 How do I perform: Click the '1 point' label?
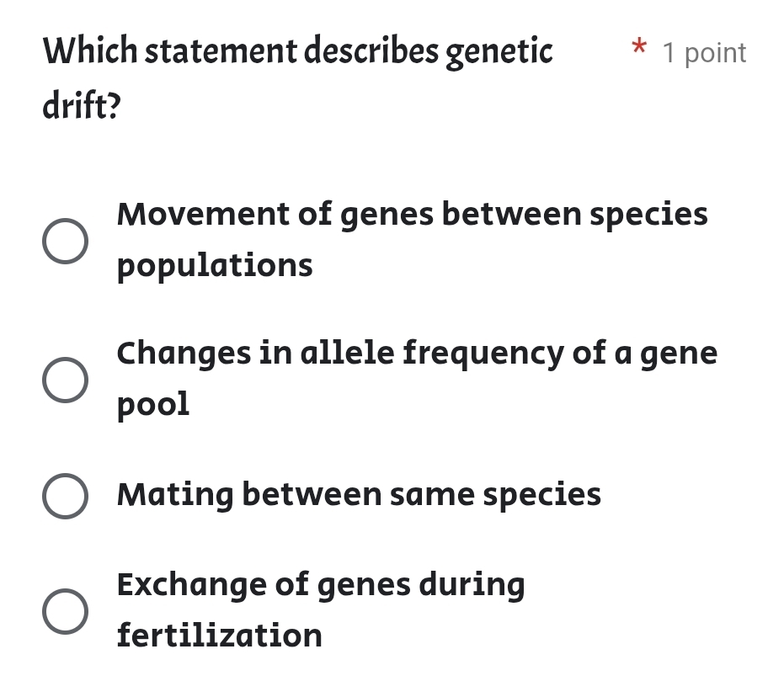click(x=704, y=52)
